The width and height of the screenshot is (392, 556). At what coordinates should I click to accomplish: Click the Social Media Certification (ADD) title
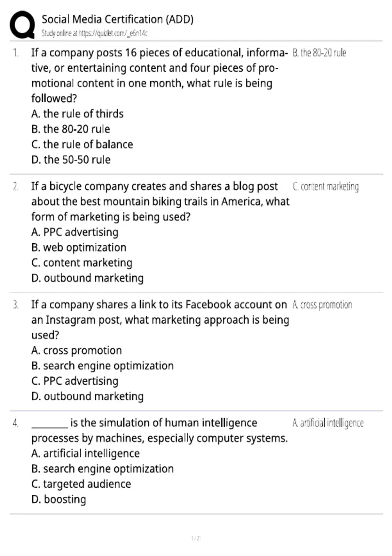[x=118, y=19]
